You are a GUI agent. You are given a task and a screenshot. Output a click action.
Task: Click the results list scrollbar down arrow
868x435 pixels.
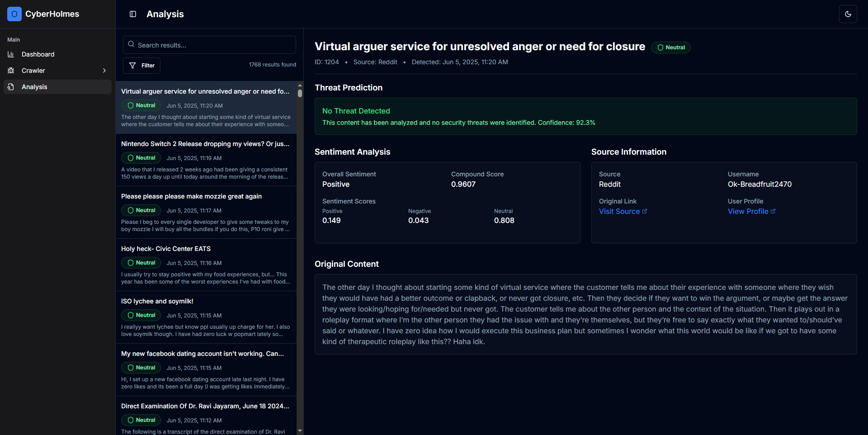[300, 431]
